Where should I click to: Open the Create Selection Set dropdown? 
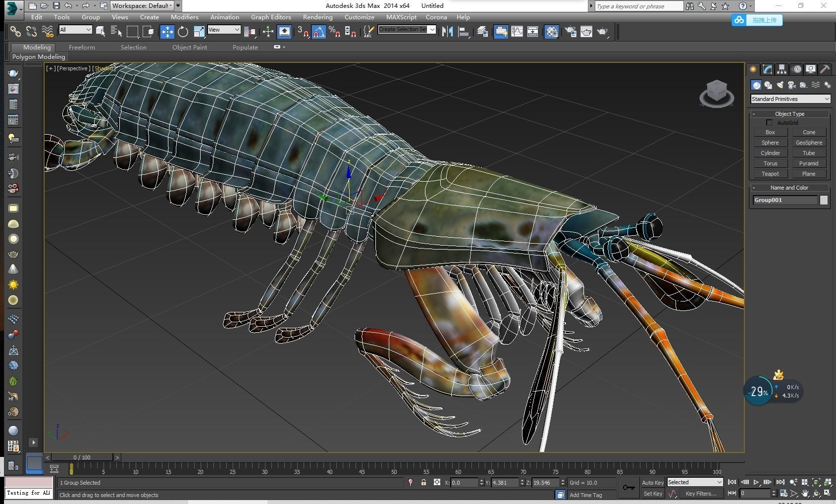[407, 30]
